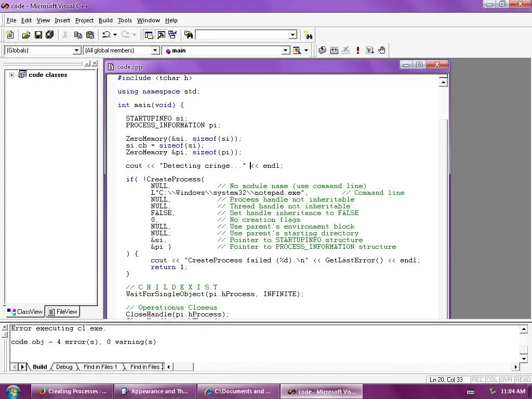Open the File menu
Image resolution: width=532 pixels, height=399 pixels.
[11, 20]
